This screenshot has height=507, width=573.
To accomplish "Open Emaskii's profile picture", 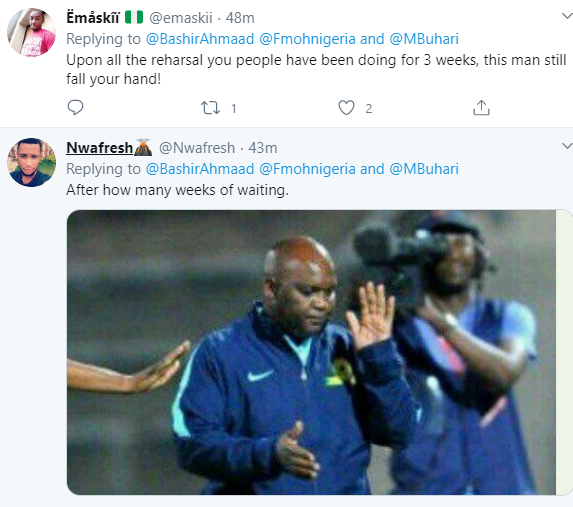I will [x=31, y=32].
